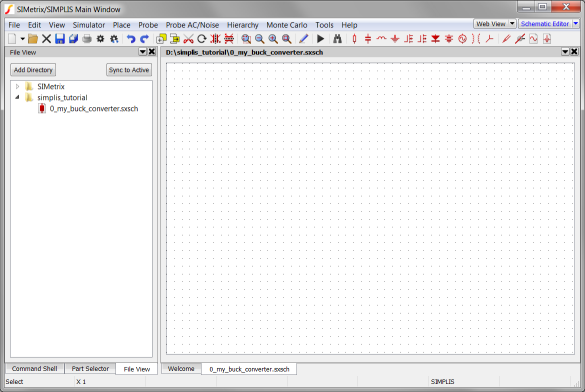Click the Add Directory button
This screenshot has width=585, height=392.
tap(33, 70)
